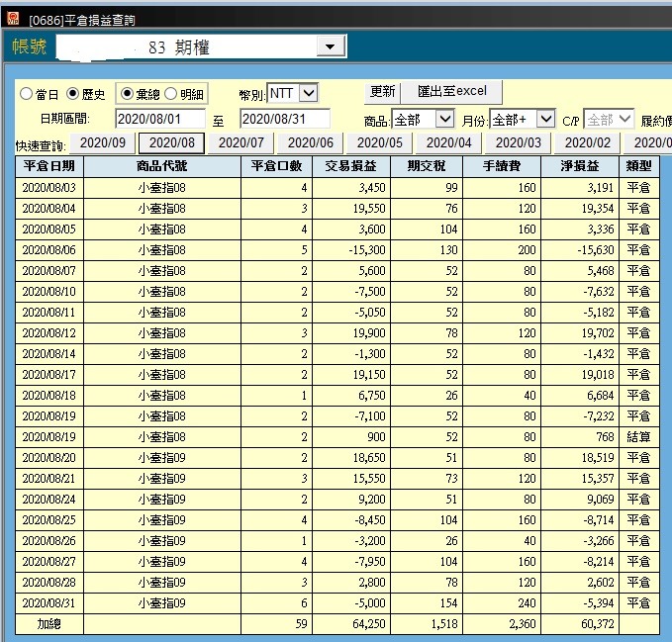The width and height of the screenshot is (672, 642).
Task: Click the 類型 column header
Action: 639,166
